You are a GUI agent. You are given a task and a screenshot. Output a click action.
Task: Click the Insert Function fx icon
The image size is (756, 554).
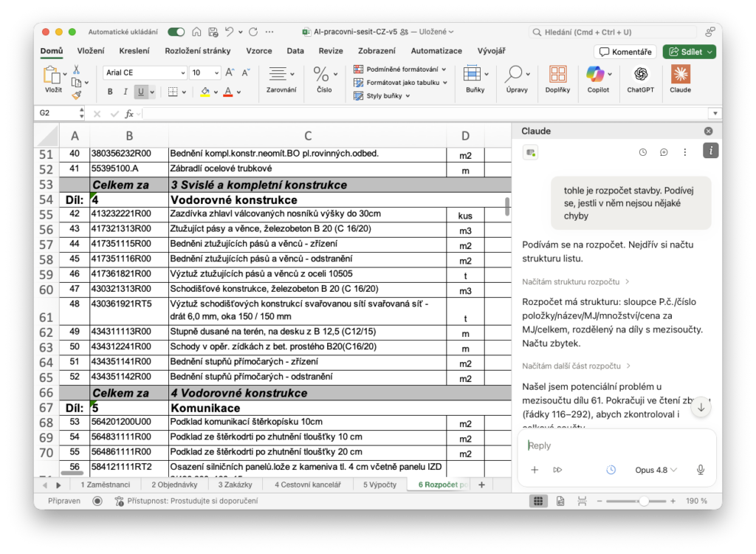[x=128, y=114]
